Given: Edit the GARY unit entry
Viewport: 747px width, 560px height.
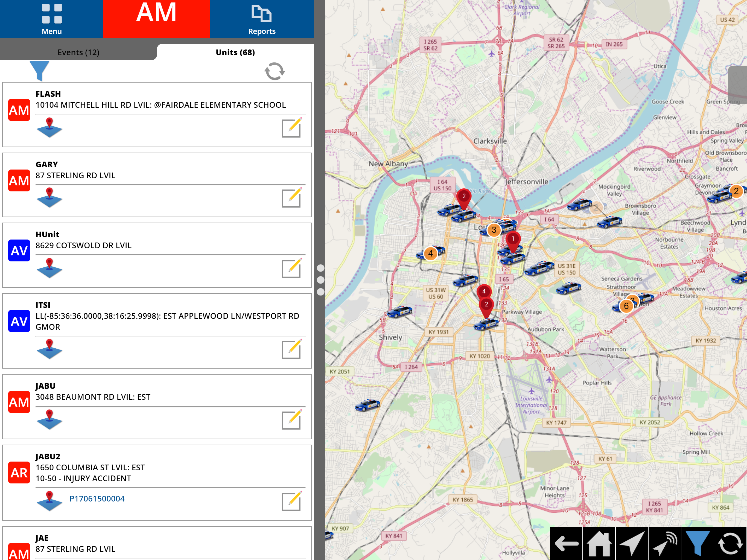Looking at the screenshot, I should [291, 198].
